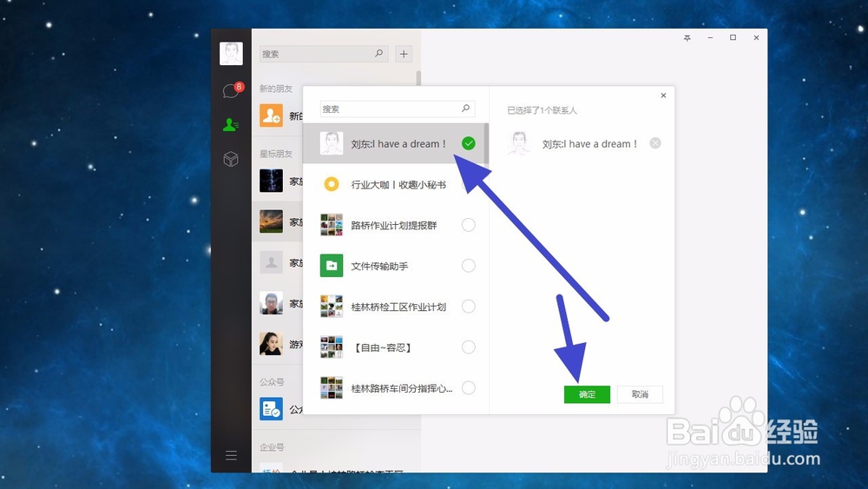Click the 【自由~容忍】 group avatar

pos(332,347)
